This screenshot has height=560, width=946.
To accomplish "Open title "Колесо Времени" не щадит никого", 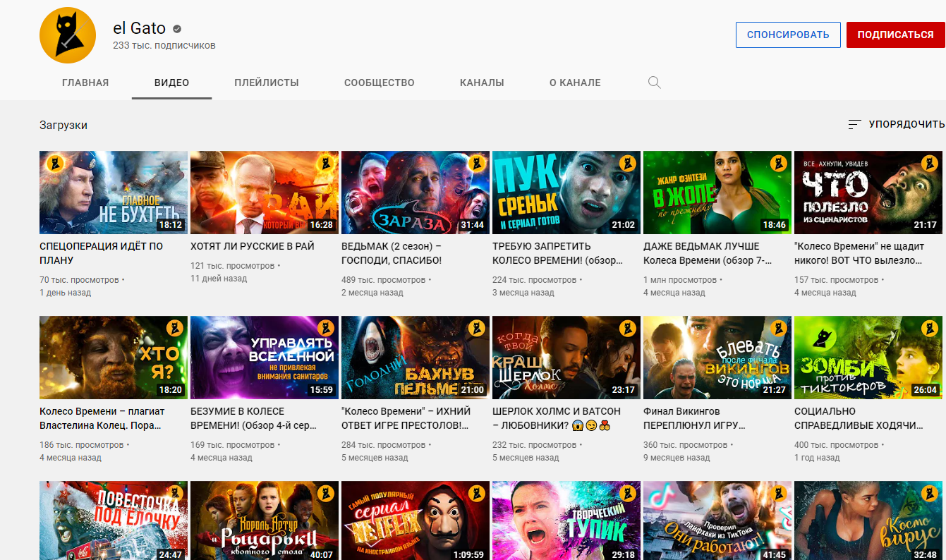I will point(859,253).
